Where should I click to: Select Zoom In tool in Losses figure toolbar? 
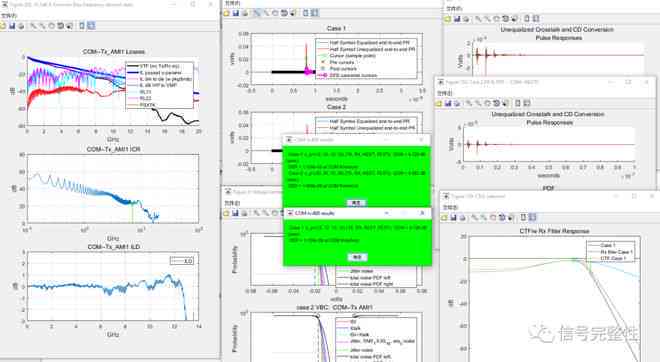33,26
